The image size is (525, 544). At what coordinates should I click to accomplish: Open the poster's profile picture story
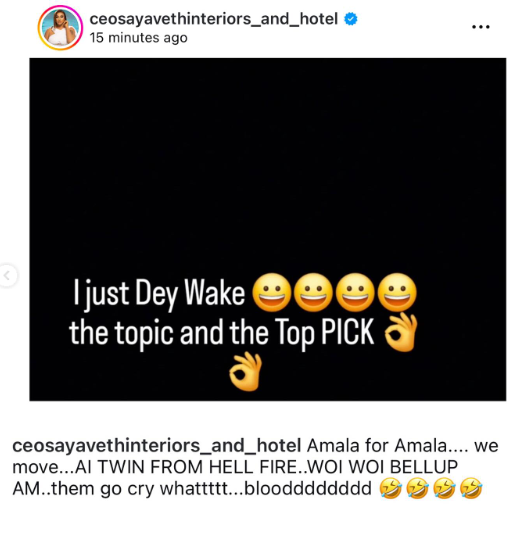[60, 27]
